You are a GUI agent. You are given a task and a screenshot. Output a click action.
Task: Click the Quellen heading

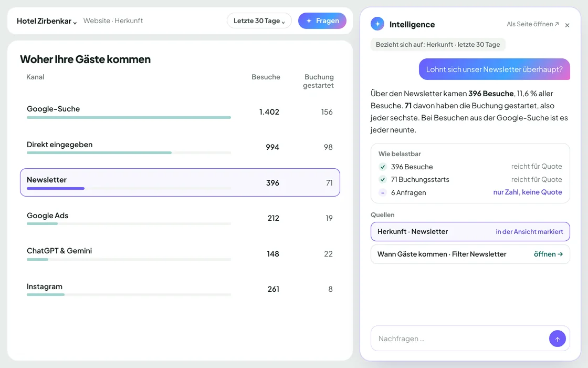click(x=383, y=215)
